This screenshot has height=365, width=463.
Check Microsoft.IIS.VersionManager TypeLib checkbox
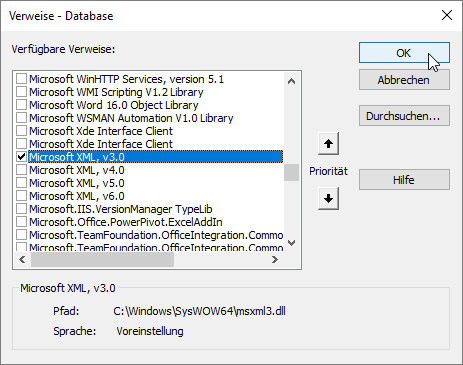coord(22,209)
